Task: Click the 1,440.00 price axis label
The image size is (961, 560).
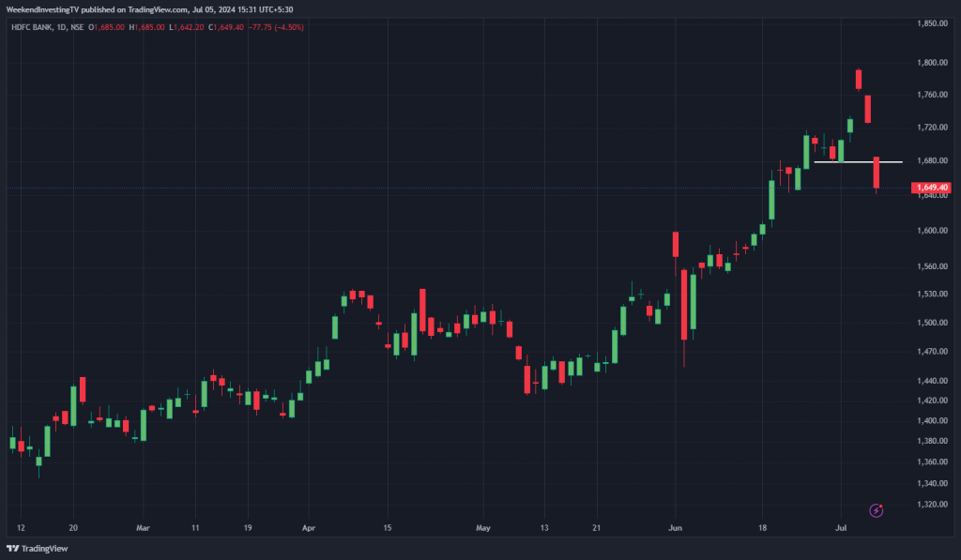Action: pyautogui.click(x=932, y=381)
